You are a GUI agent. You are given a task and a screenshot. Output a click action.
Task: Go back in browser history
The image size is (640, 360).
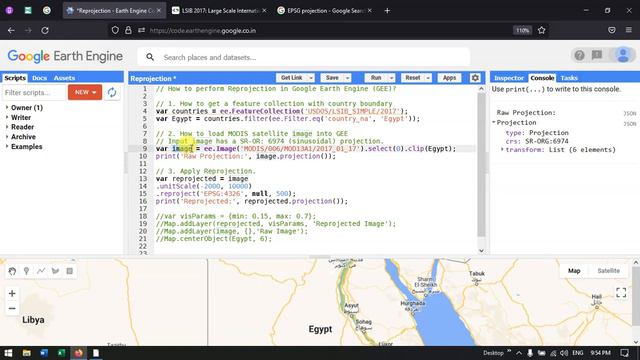pos(11,30)
